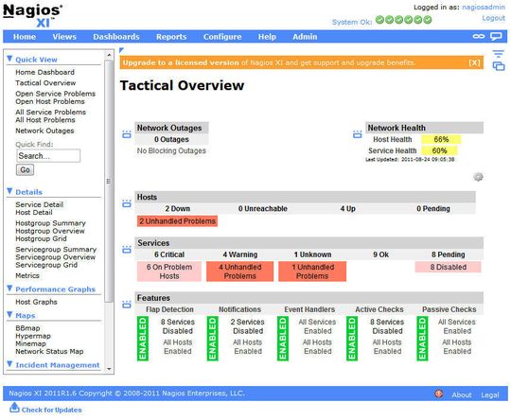The height and width of the screenshot is (420, 511).
Task: Open Network Status Map in sidebar
Action: pyautogui.click(x=49, y=351)
